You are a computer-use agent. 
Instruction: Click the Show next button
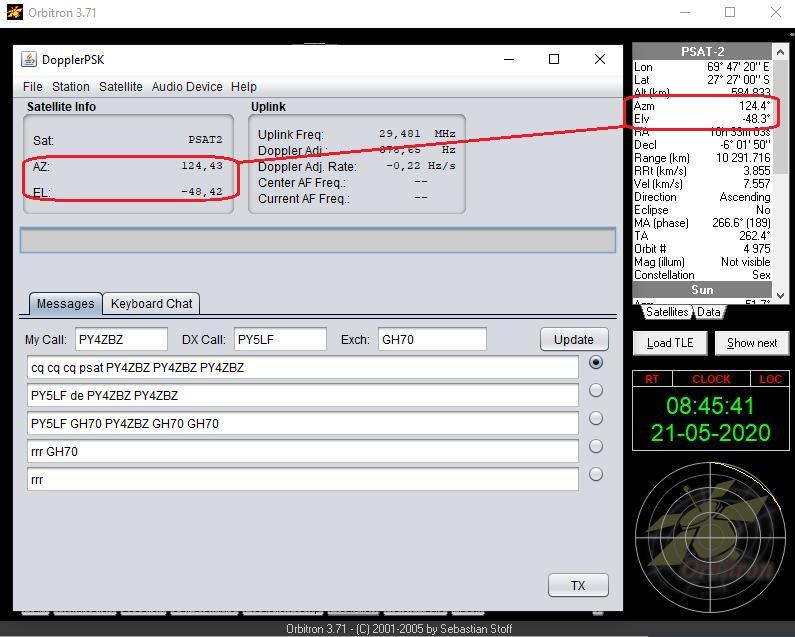coord(752,343)
